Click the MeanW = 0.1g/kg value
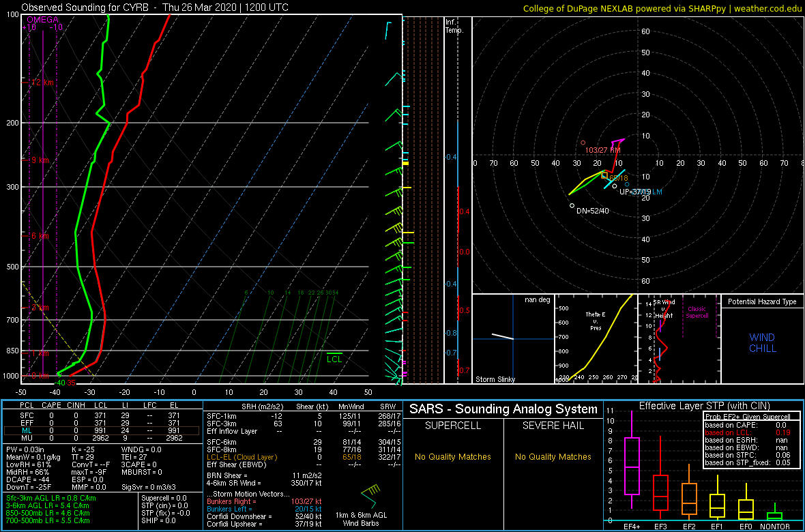 [32, 457]
